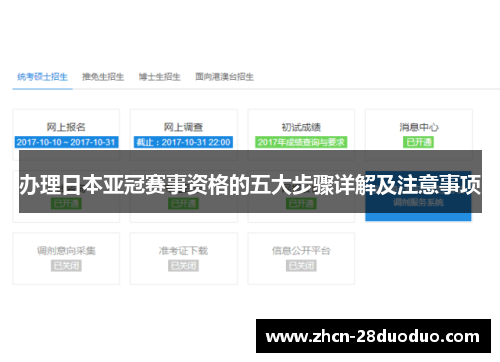Open the 消息中心 card
Screen dimensions: 500x362
coord(419,135)
